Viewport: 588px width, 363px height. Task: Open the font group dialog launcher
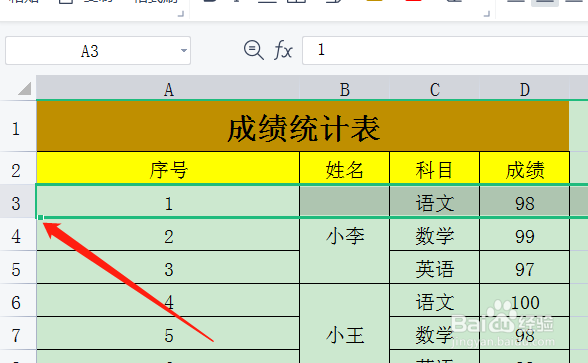click(487, 14)
